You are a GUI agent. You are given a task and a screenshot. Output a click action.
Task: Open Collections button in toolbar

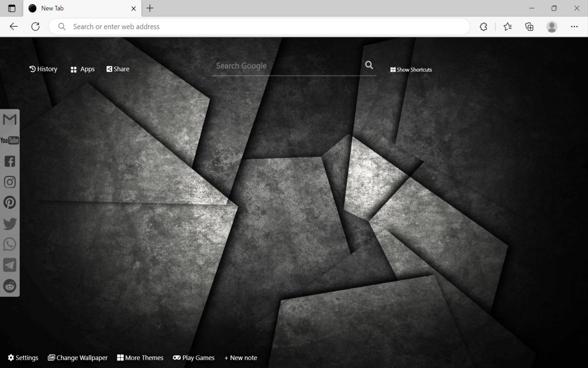[x=529, y=27]
